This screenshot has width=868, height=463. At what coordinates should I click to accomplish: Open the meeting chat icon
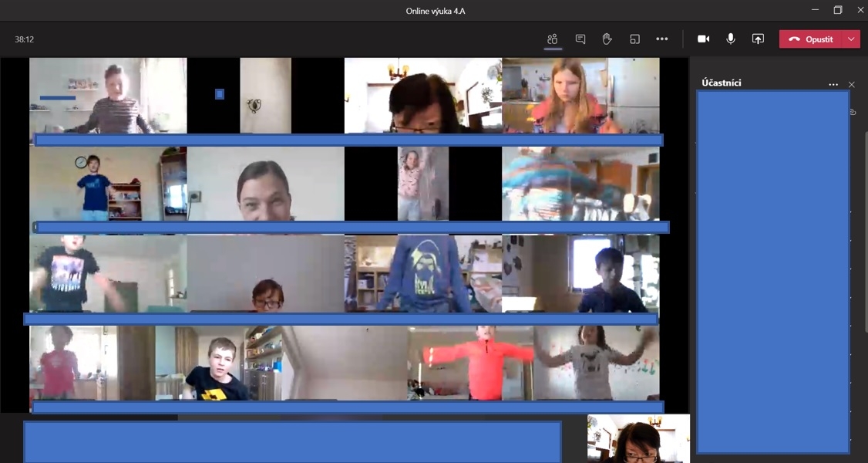coord(580,39)
